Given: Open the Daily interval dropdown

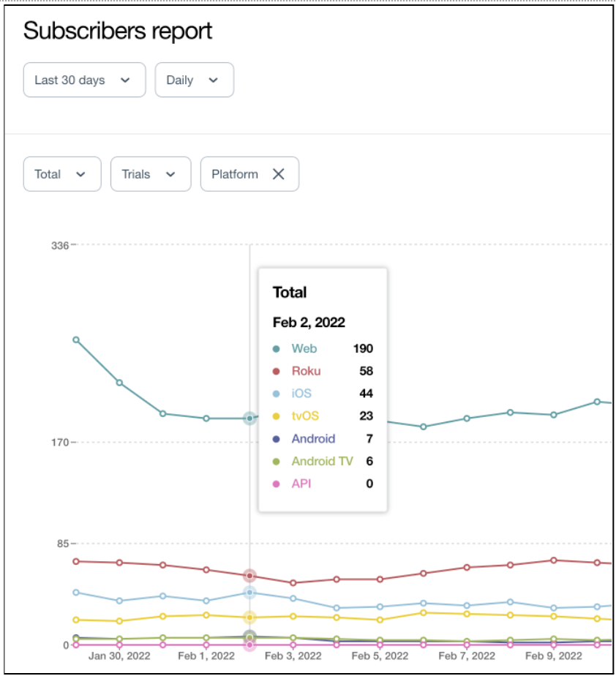Looking at the screenshot, I should coord(194,80).
